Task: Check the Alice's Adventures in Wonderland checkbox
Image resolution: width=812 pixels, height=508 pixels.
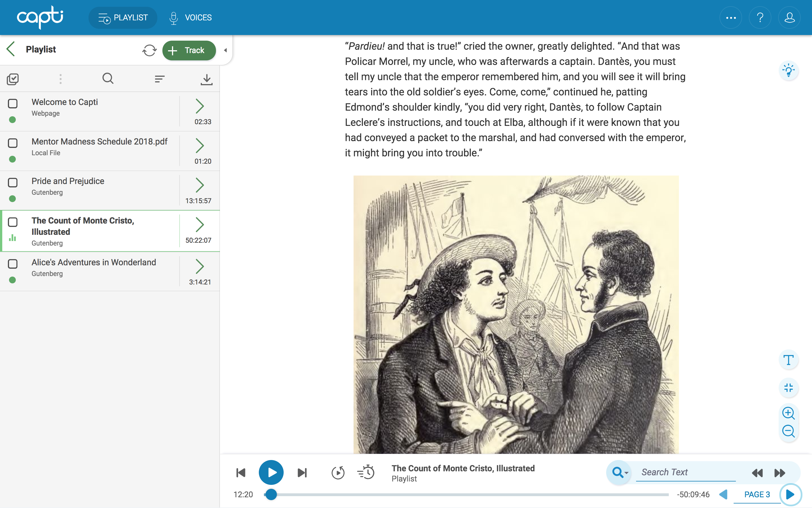Action: tap(13, 264)
